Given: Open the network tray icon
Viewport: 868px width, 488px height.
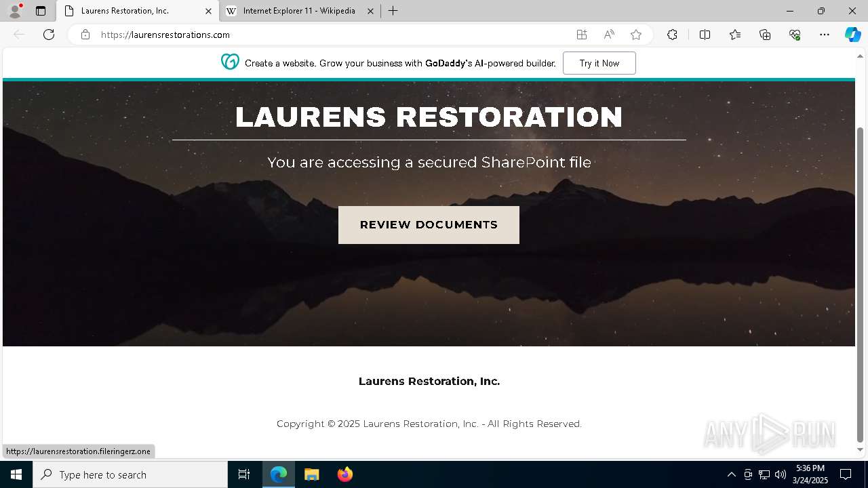Looking at the screenshot, I should click(764, 474).
